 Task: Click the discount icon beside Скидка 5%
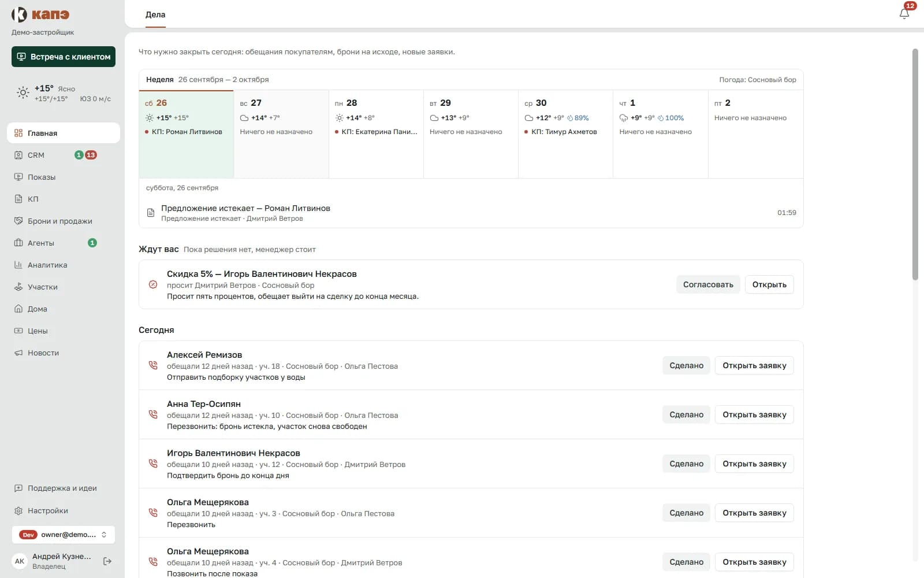[x=153, y=284]
